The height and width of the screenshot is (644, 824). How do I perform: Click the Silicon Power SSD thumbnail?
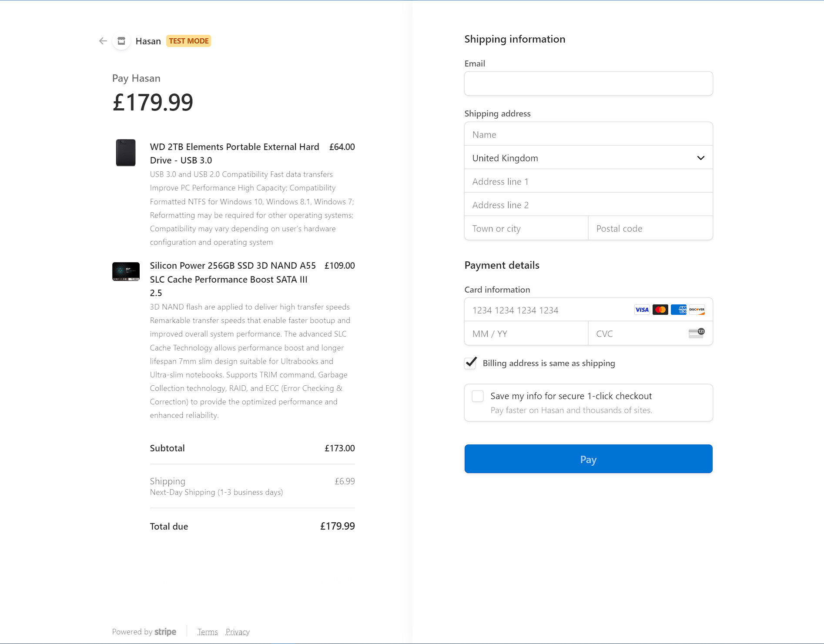pos(126,271)
